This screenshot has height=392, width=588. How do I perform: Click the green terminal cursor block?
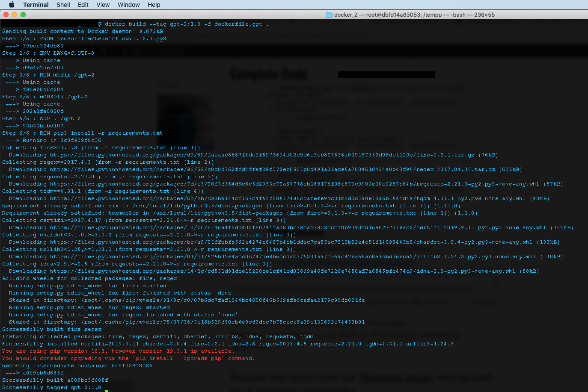(107, 391)
